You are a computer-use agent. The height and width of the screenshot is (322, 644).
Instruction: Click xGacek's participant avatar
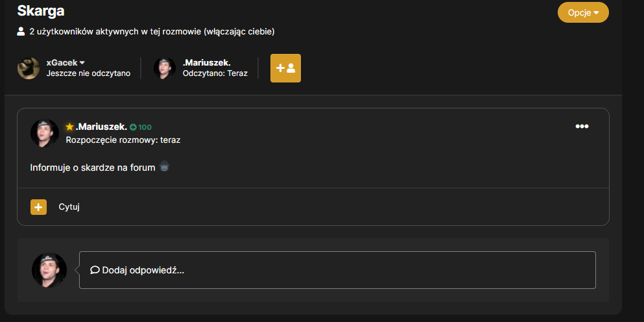coord(29,68)
